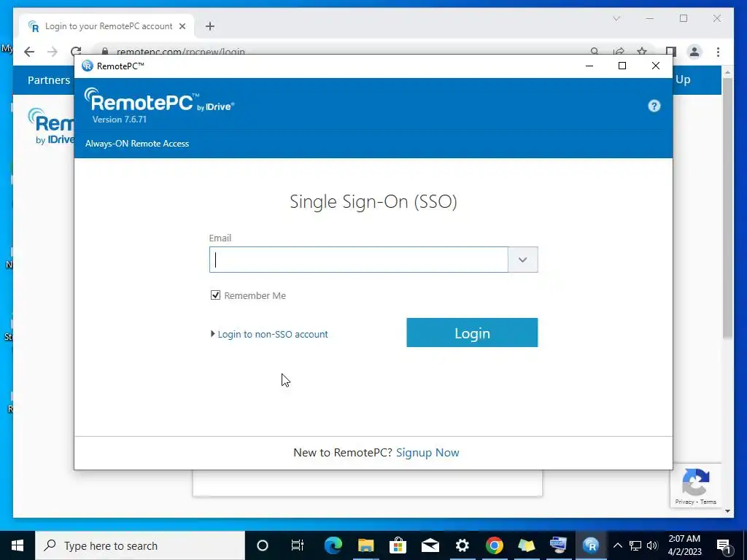The width and height of the screenshot is (747, 560).
Task: Click the taskbar search box
Action: tap(140, 545)
